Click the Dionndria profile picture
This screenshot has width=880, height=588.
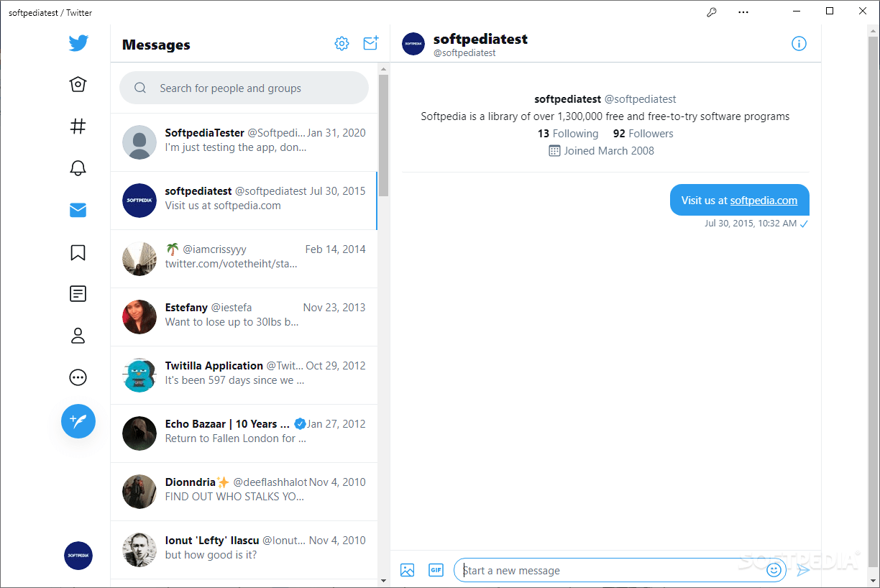139,492
